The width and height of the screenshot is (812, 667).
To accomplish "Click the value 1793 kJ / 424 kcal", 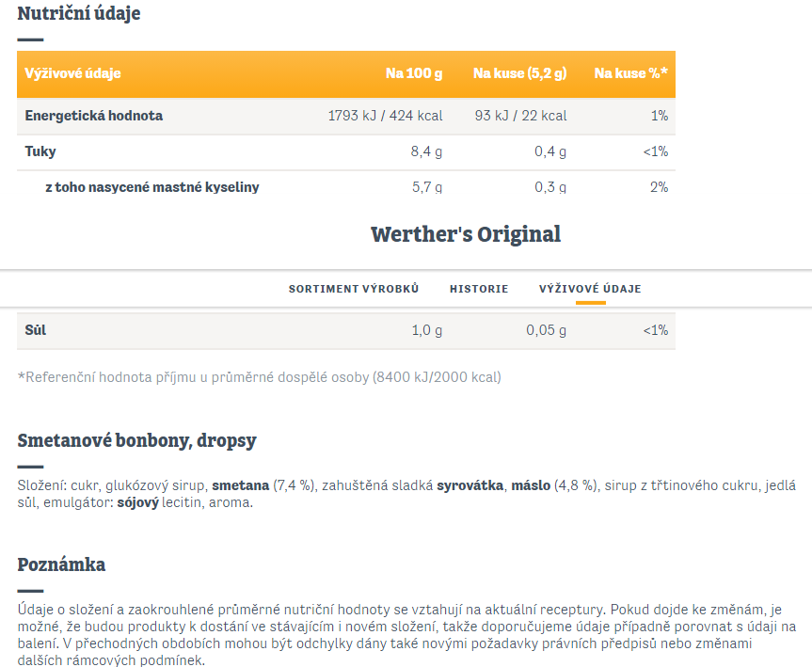I will click(385, 116).
